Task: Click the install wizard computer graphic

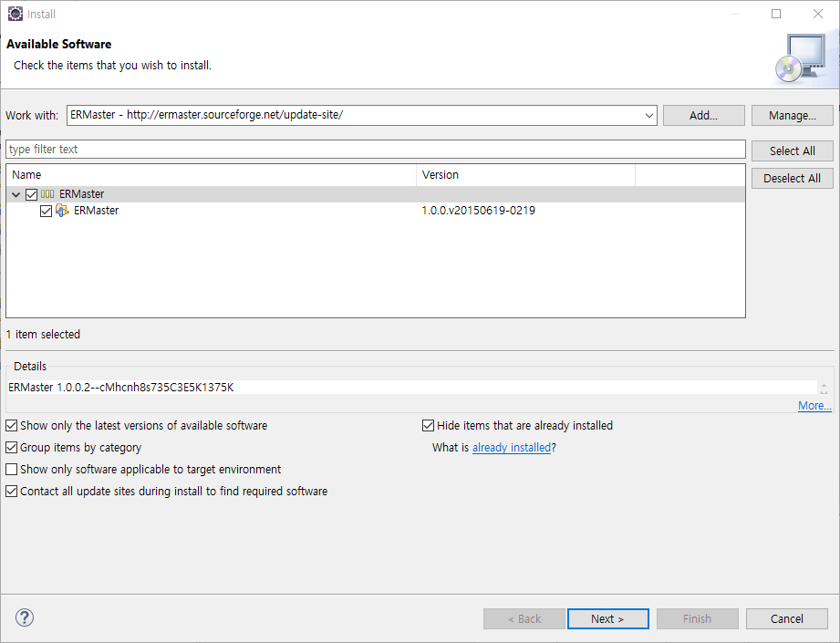Action: point(802,59)
